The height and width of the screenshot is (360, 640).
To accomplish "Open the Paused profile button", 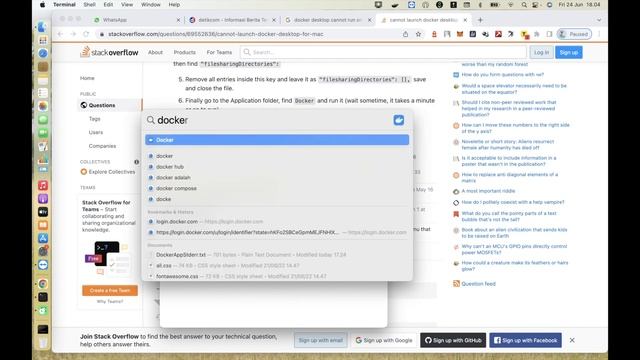I will point(574,34).
